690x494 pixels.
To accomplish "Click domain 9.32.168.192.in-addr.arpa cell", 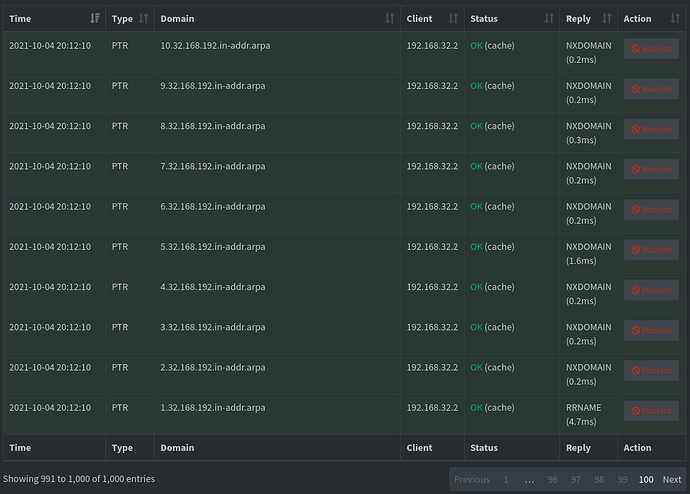I will click(x=213, y=86).
